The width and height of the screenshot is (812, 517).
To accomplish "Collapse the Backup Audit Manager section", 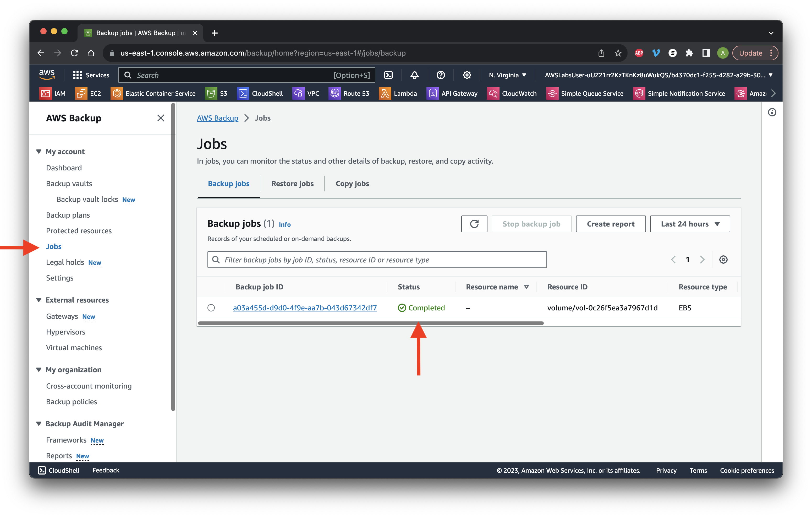I will 39,423.
